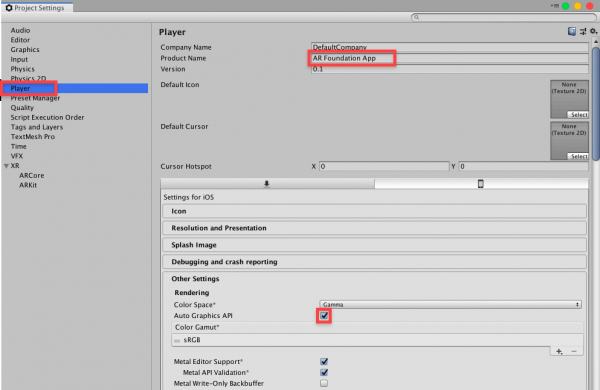
Task: Click Select on the Default Cursor texture
Action: click(x=578, y=156)
